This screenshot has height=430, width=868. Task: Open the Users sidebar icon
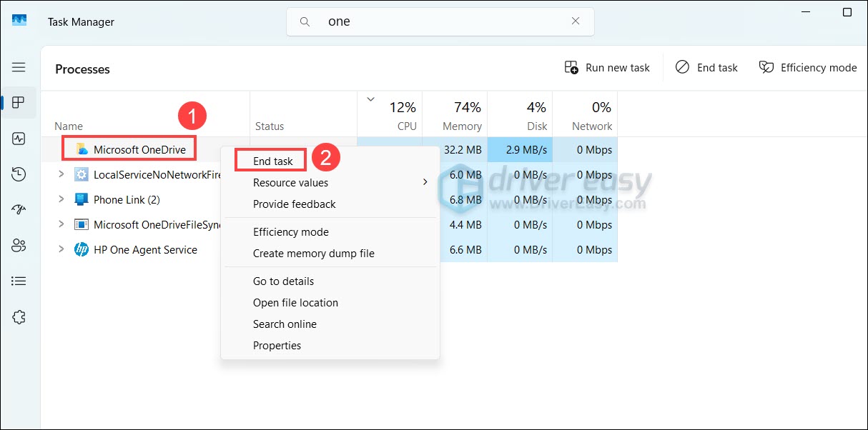click(x=19, y=246)
